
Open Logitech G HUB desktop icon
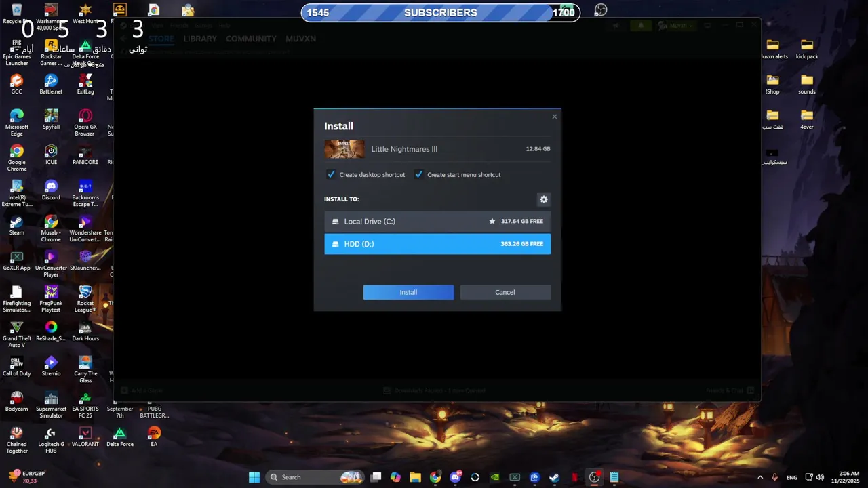click(x=51, y=440)
